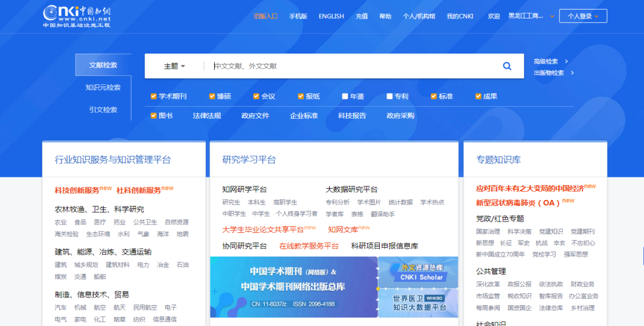This screenshot has width=644, height=326.
Task: Click the 世界医卫知识大数据平台 banner
Action: tap(418, 303)
